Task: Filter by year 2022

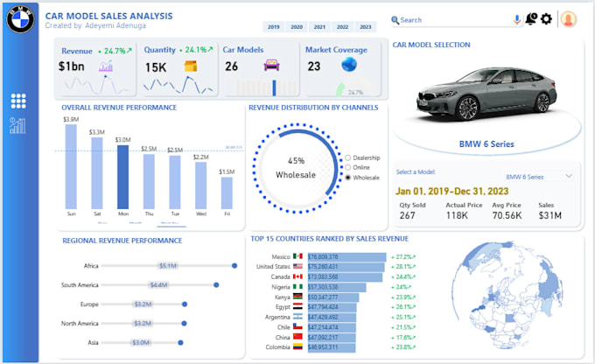Action: coord(343,27)
